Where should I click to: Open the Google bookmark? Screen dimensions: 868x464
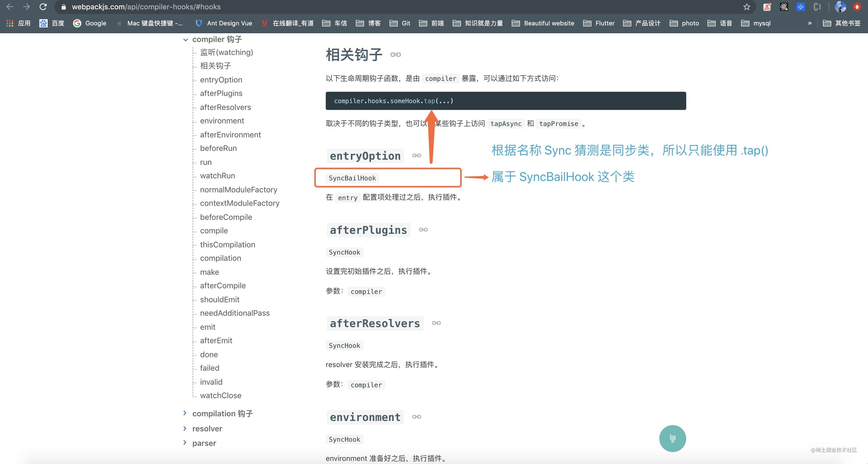pos(90,23)
